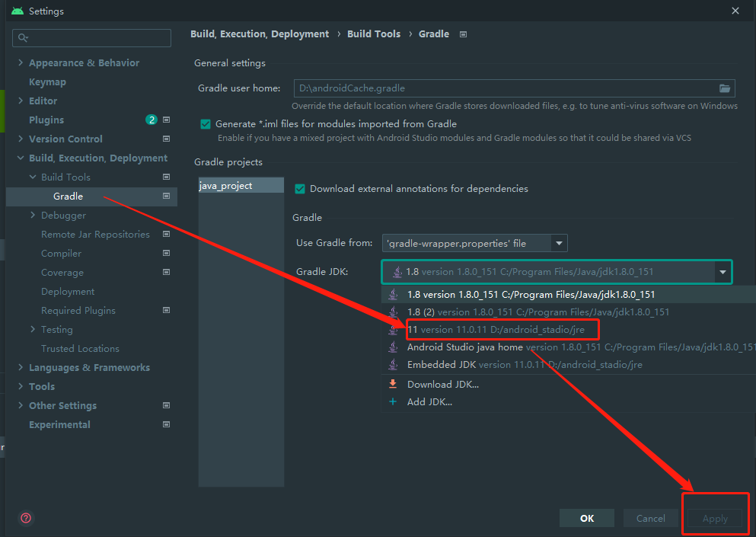Image resolution: width=756 pixels, height=537 pixels.
Task: Click the project-level icon next to Plugins
Action: coord(166,120)
